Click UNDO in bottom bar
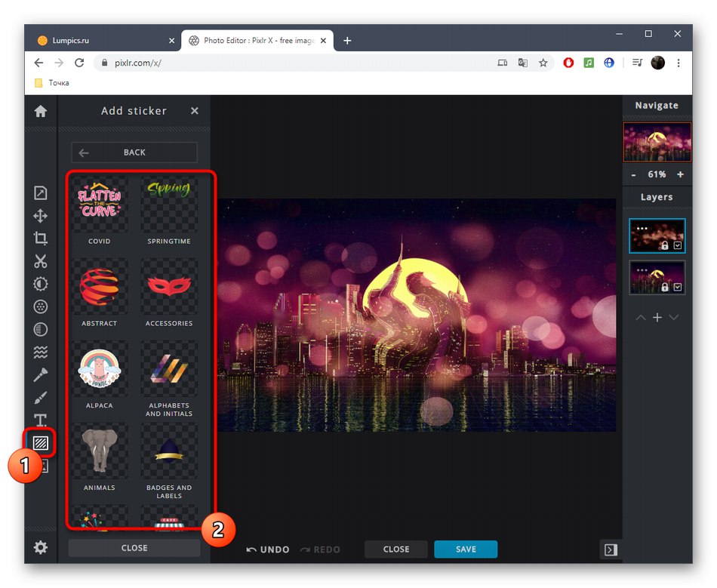 [268, 550]
